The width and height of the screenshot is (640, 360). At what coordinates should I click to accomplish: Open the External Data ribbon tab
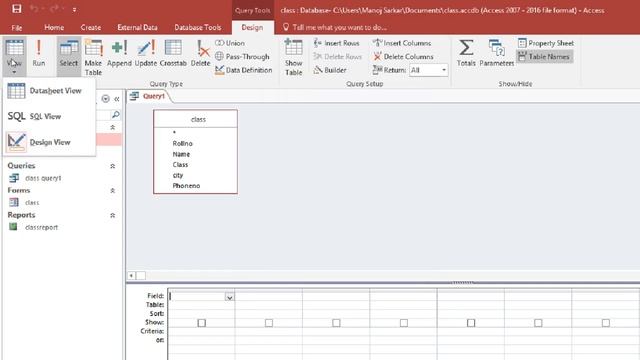tap(137, 27)
